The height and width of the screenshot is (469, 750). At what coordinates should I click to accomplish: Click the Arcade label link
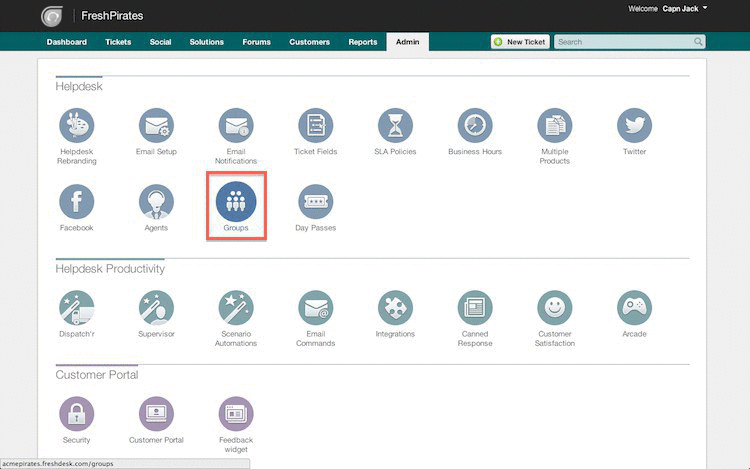pos(634,334)
